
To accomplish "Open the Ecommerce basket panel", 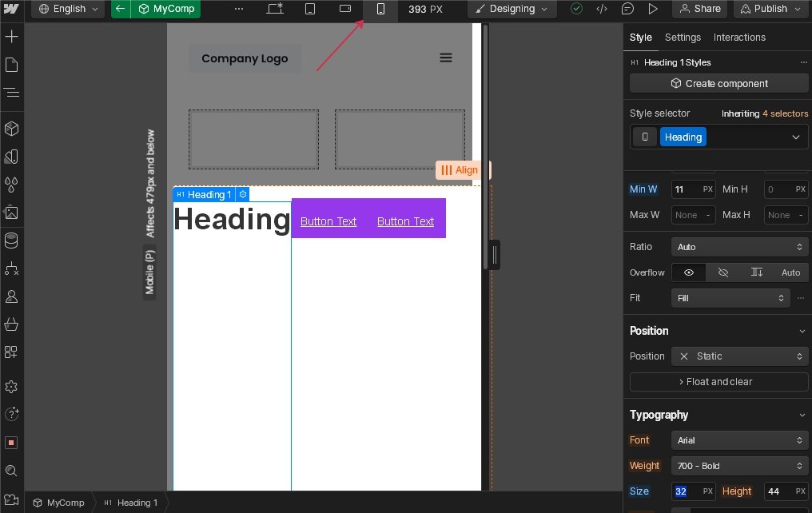I will 11,324.
